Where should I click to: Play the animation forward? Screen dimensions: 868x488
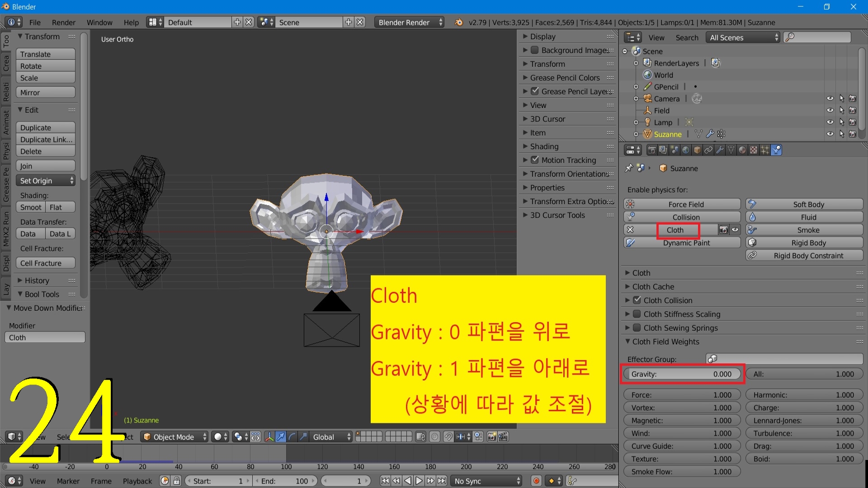coord(419,481)
